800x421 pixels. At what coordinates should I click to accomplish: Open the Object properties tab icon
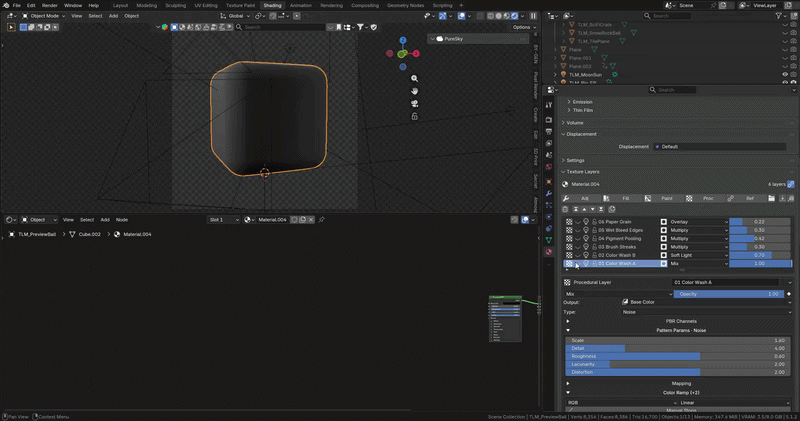point(549,181)
